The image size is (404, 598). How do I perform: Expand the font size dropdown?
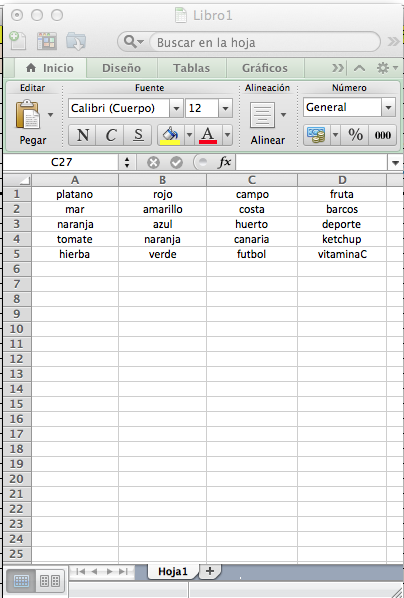225,108
